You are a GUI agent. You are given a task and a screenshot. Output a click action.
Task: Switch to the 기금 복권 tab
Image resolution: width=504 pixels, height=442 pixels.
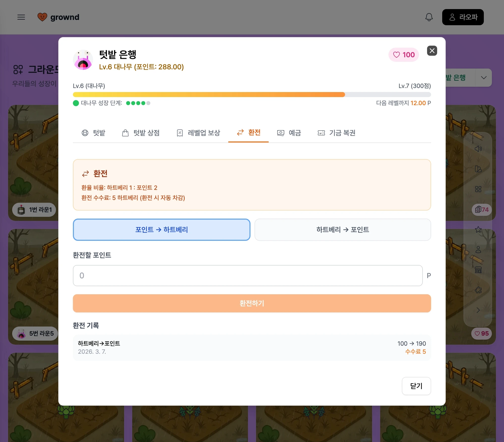pyautogui.click(x=337, y=133)
